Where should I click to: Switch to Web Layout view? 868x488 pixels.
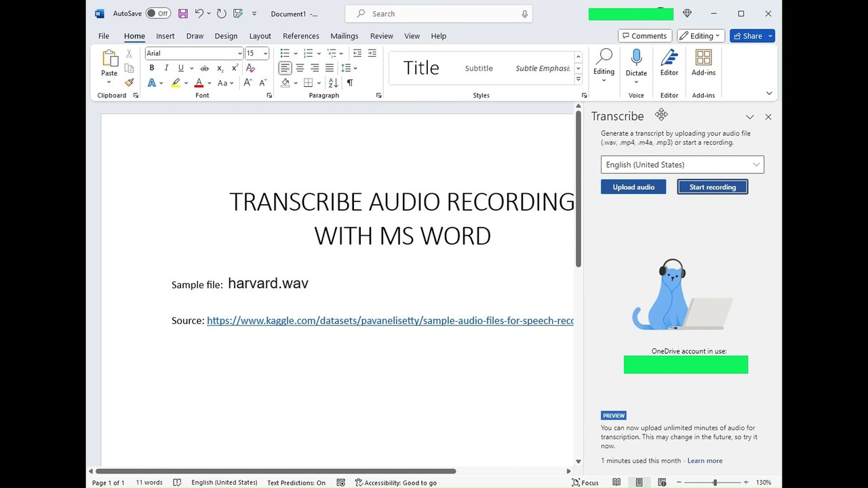662,483
